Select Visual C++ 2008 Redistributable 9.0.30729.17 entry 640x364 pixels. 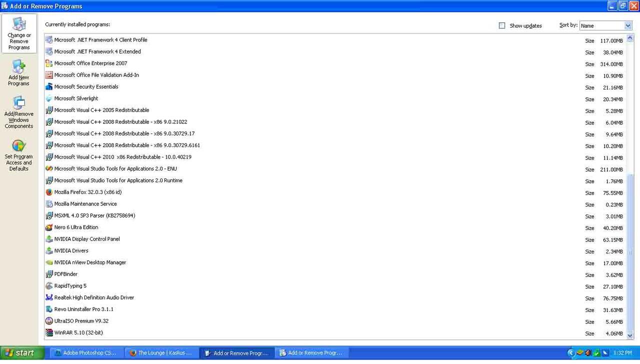coord(124,133)
